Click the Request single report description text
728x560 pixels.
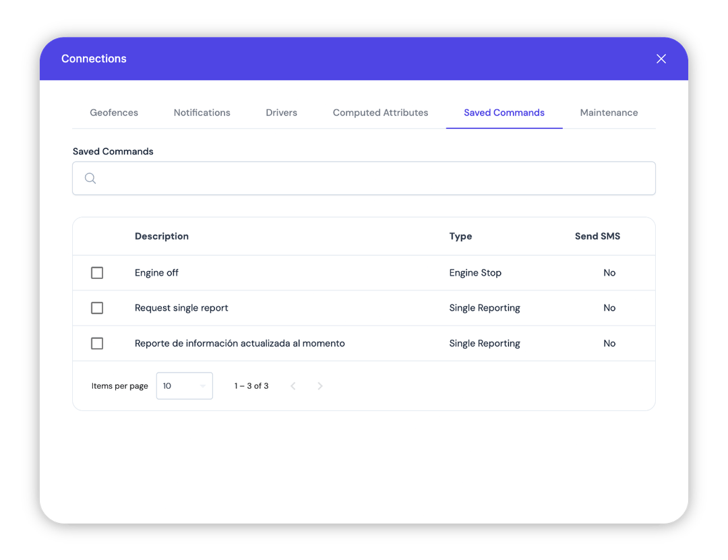pyautogui.click(x=181, y=308)
